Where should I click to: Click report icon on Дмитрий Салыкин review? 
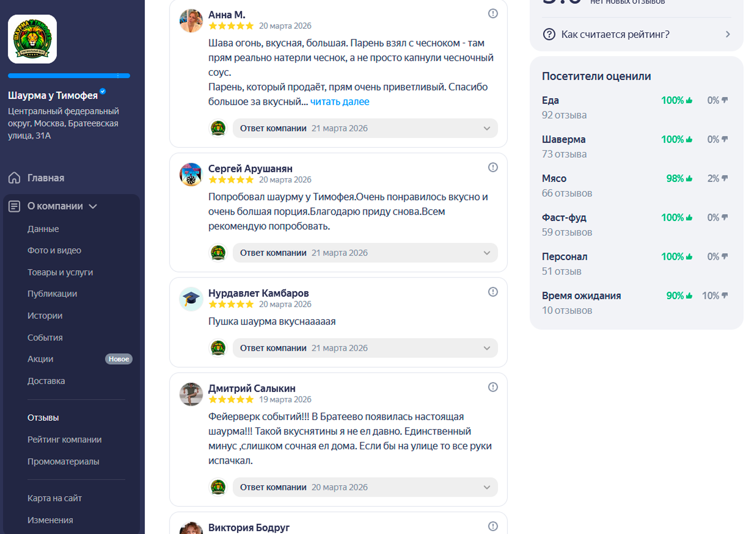493,387
